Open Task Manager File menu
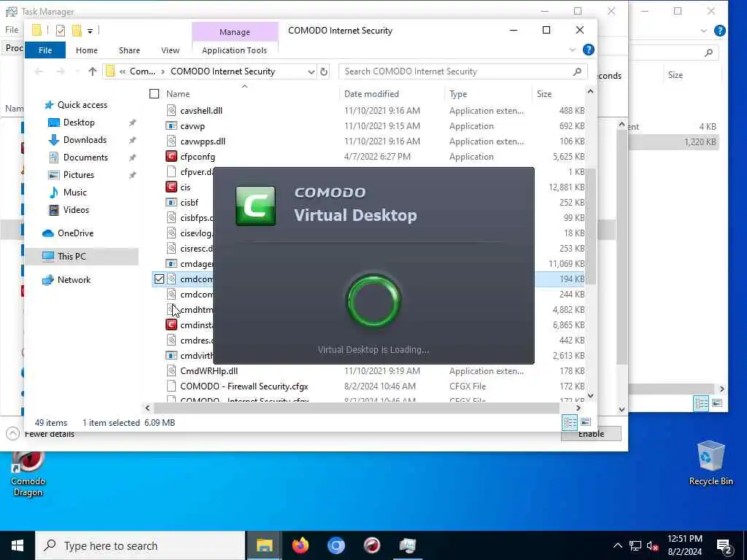This screenshot has width=747, height=560. coord(12,29)
